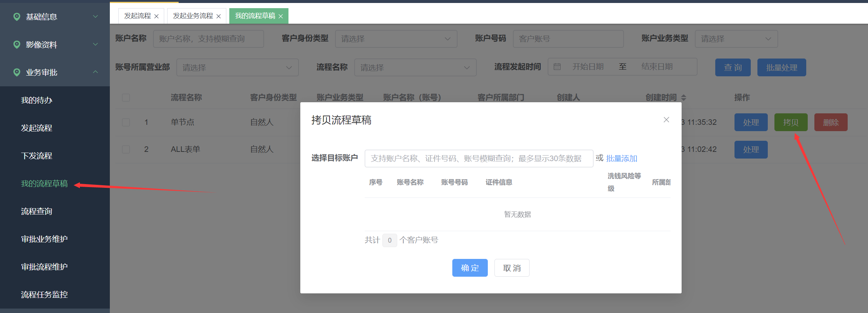This screenshot has width=868, height=313.
Task: Click the 批量处理 button
Action: click(781, 67)
